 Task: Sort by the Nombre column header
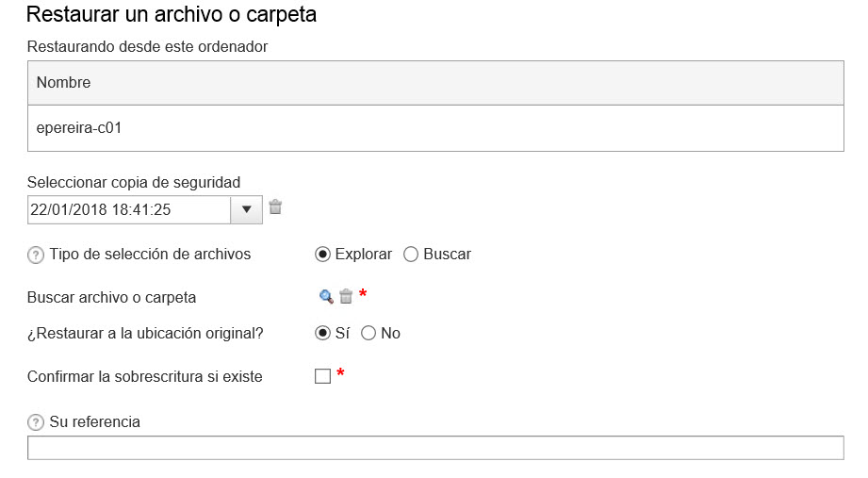(435, 83)
